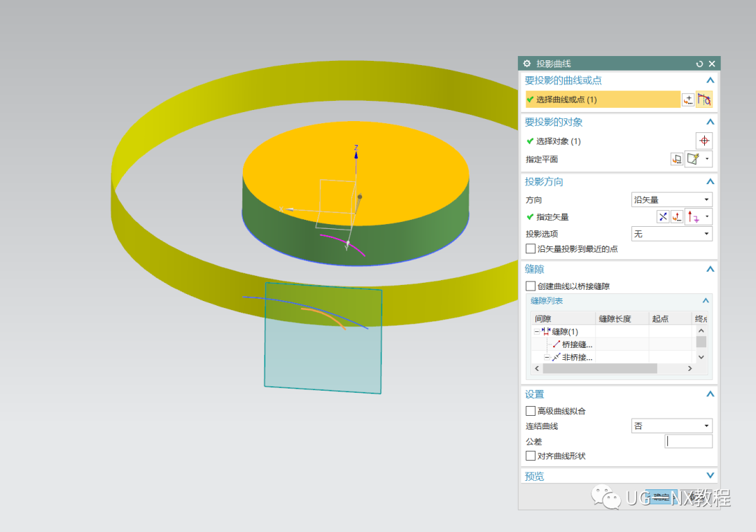This screenshot has height=532, width=756.
Task: Collapse the 投影方向 section
Action: coord(710,182)
